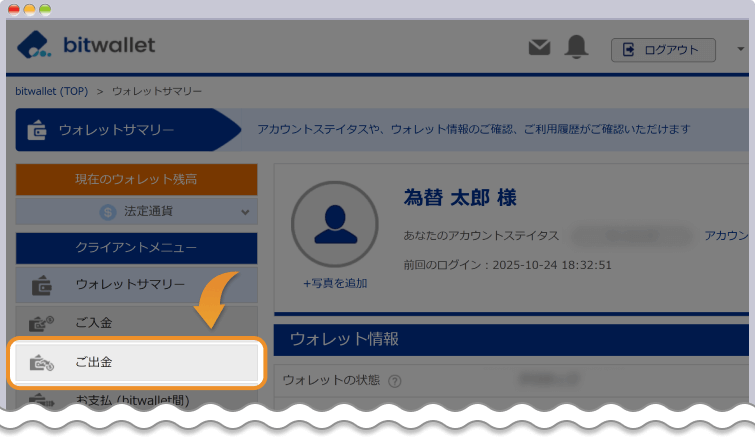Click the wallet icon beside ウォレットサマリー menu item
This screenshot has width=755, height=440.
click(x=42, y=285)
